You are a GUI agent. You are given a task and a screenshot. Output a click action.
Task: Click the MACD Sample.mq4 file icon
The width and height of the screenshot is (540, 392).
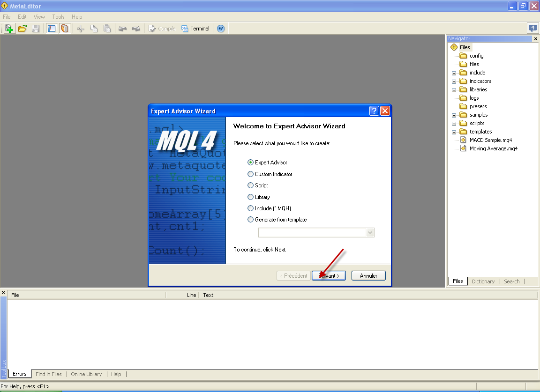463,140
